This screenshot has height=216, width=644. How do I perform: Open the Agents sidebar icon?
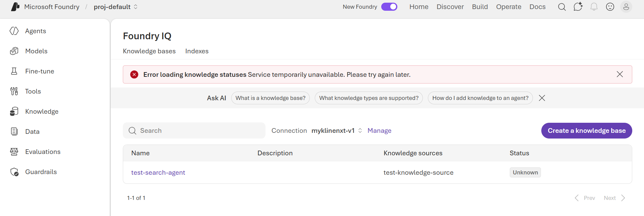point(14,31)
